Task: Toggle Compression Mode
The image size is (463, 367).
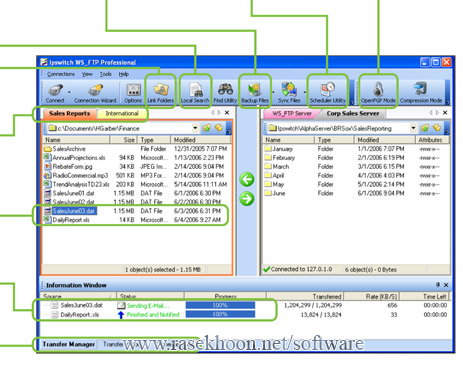Action: 421,93
